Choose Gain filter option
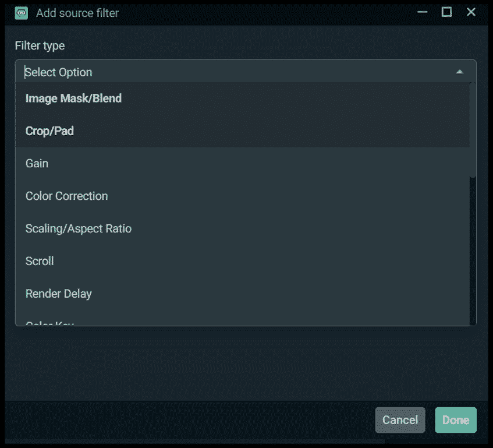The height and width of the screenshot is (448, 493). click(242, 164)
